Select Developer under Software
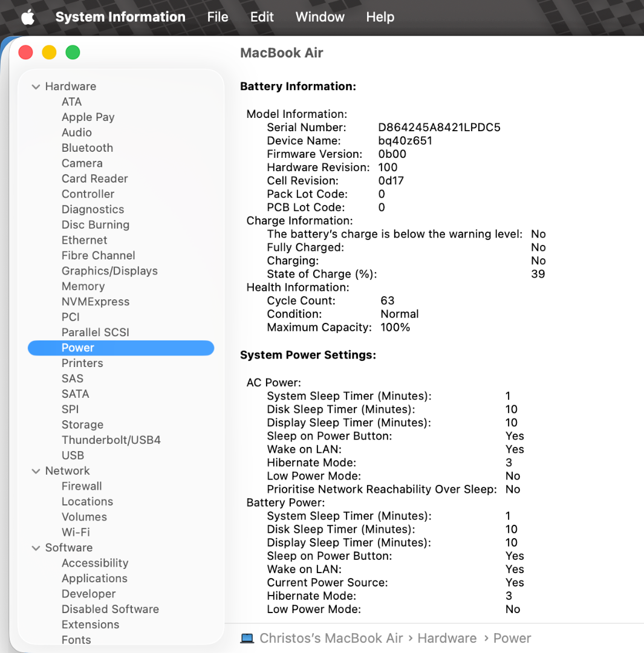Screen dimensions: 644x653 click(89, 595)
